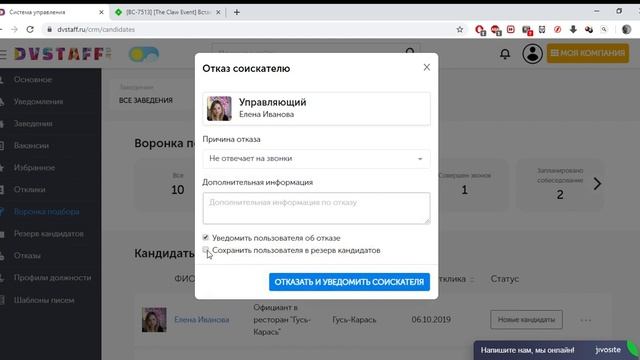Click the red slashed-circle extension icon

click(558, 29)
